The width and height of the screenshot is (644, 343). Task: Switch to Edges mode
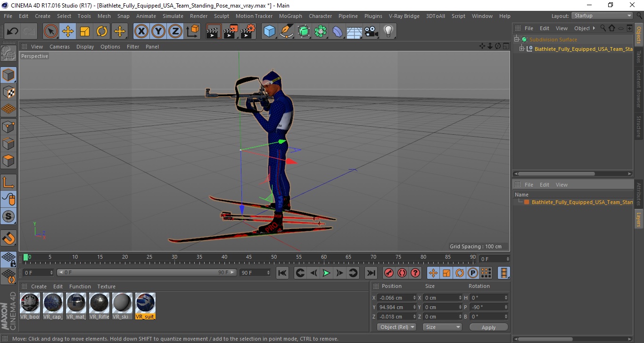coord(8,143)
